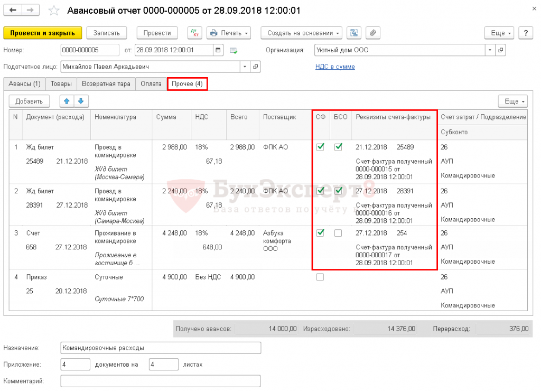Show Дт/Кт accounting entries icon

195,33
